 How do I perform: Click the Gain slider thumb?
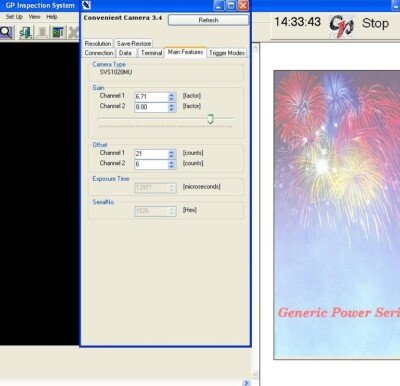tap(210, 119)
